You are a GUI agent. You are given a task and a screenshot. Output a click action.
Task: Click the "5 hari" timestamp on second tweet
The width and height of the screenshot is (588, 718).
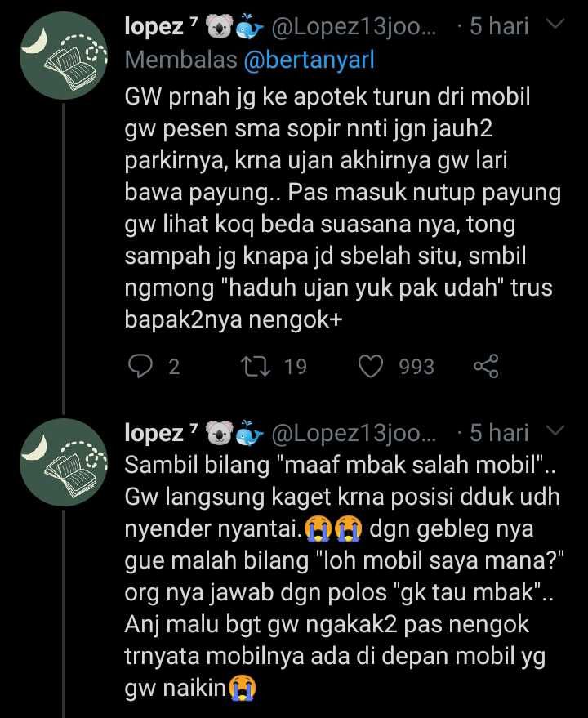(499, 432)
